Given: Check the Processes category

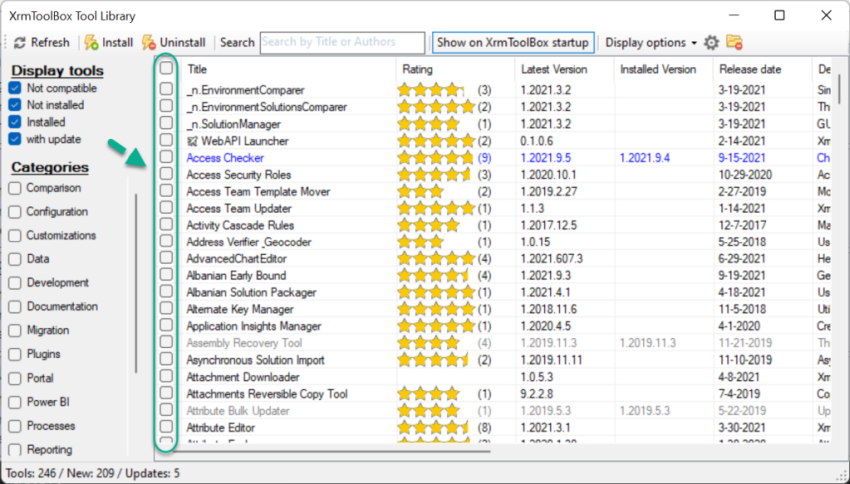Looking at the screenshot, I should (x=15, y=426).
